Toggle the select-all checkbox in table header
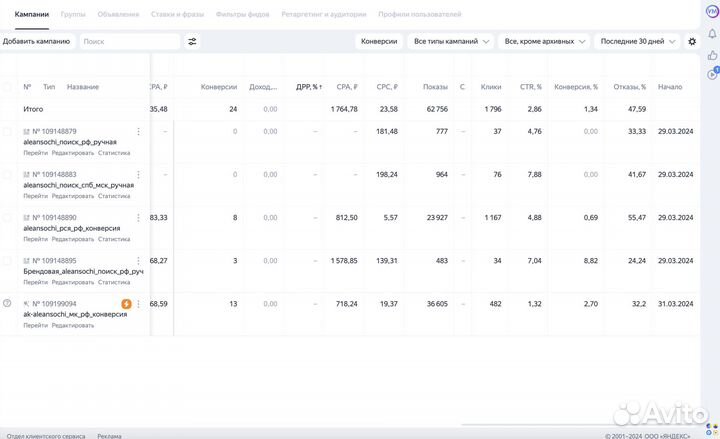Viewport: 720px width, 439px height. point(8,87)
